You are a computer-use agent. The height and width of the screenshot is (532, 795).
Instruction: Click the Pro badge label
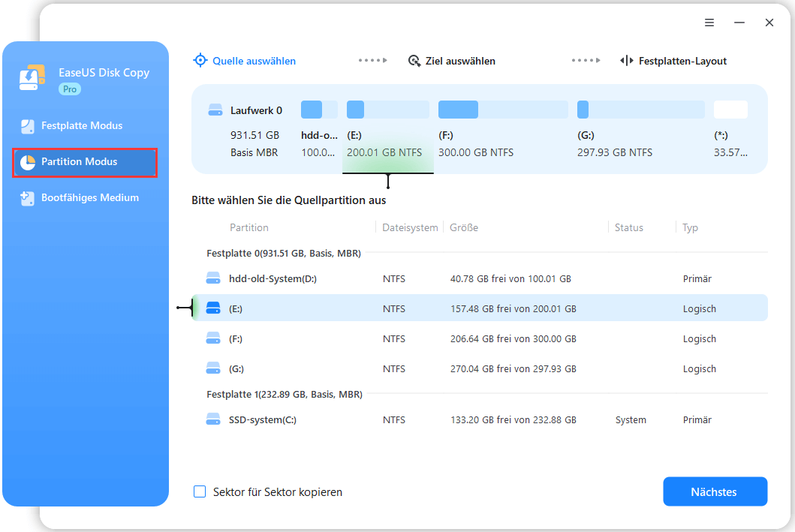[x=70, y=89]
